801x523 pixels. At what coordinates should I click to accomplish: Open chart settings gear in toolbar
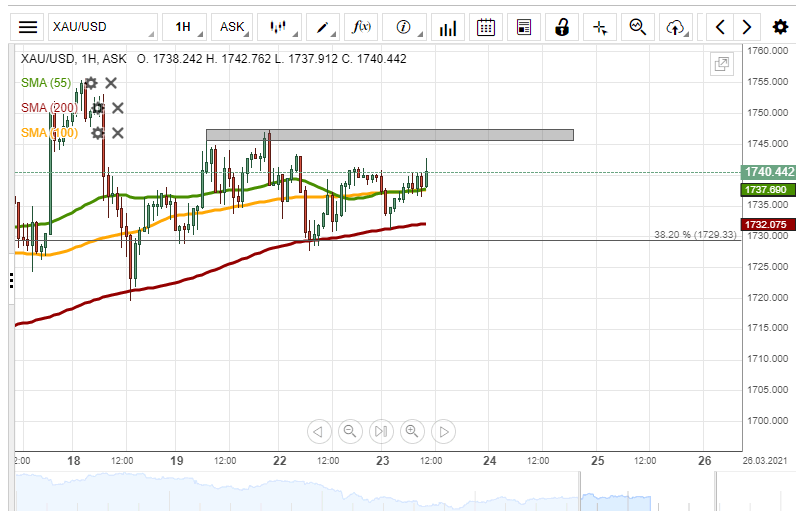click(780, 27)
